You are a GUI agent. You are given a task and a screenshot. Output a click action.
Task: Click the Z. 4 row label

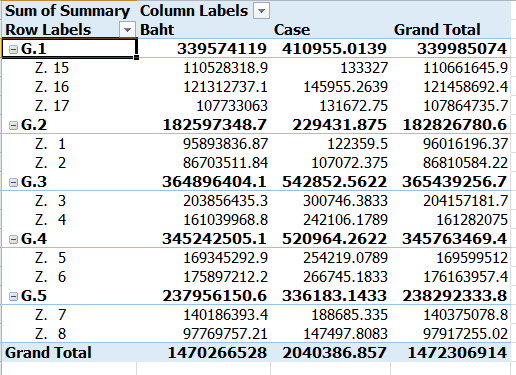[x=50, y=220]
